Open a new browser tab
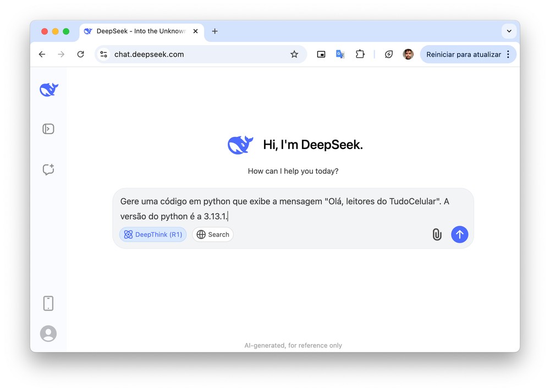The image size is (550, 392). click(x=215, y=31)
